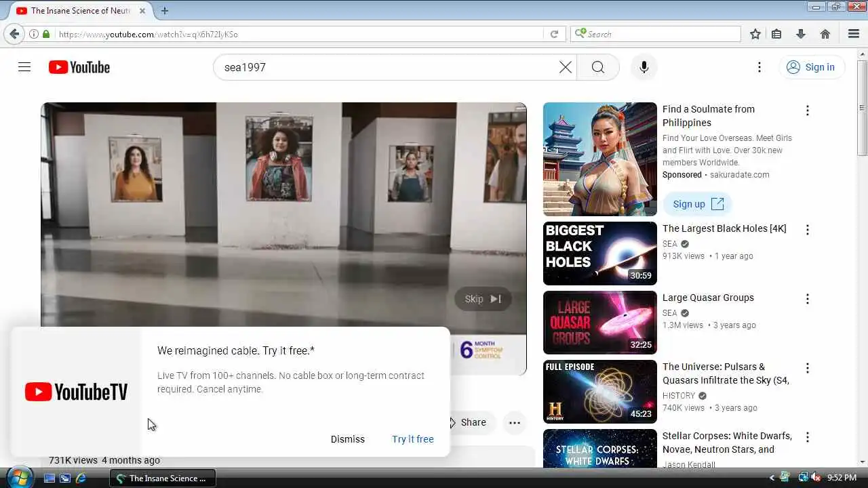
Task: Click the muted volume tray icon
Action: pos(816,478)
